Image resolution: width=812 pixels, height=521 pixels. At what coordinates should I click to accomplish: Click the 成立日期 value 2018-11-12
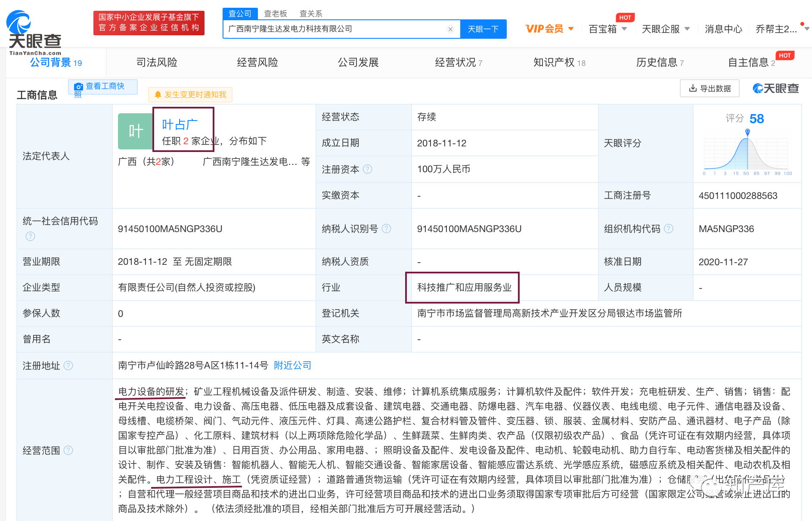click(x=442, y=143)
